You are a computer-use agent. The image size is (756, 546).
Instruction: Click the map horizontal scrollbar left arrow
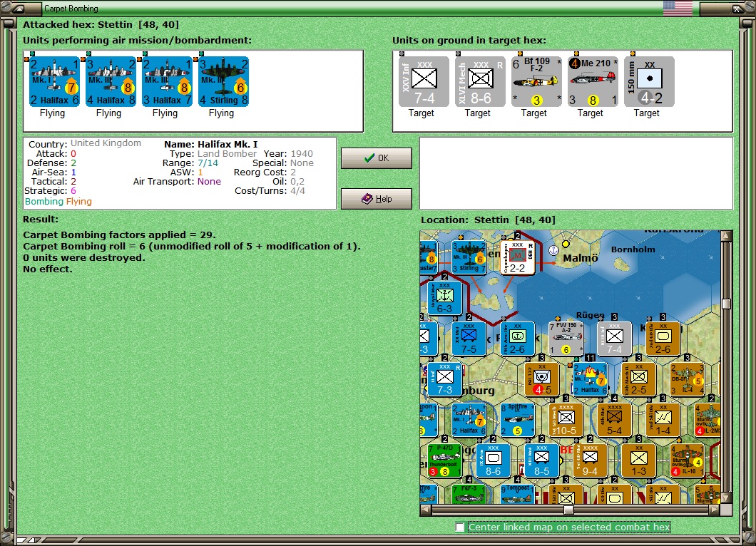425,510
